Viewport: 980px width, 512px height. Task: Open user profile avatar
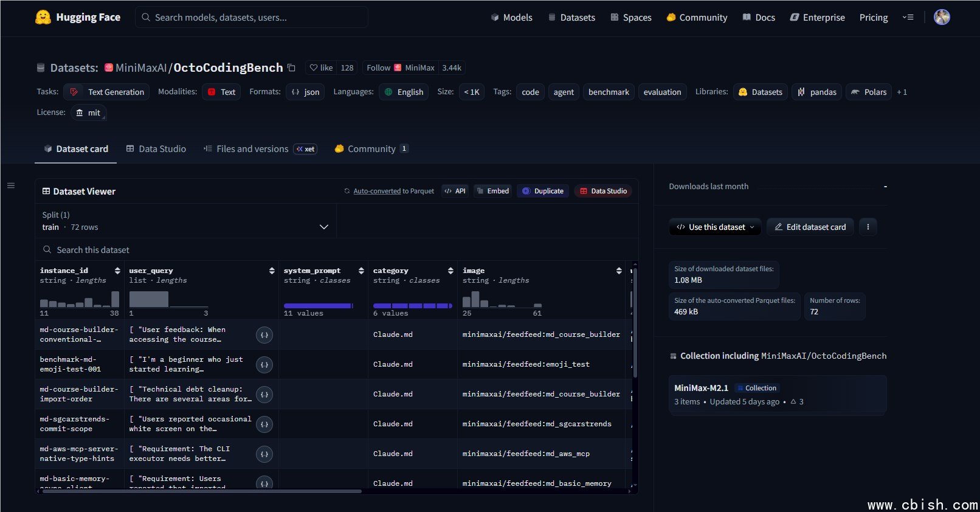pos(941,17)
